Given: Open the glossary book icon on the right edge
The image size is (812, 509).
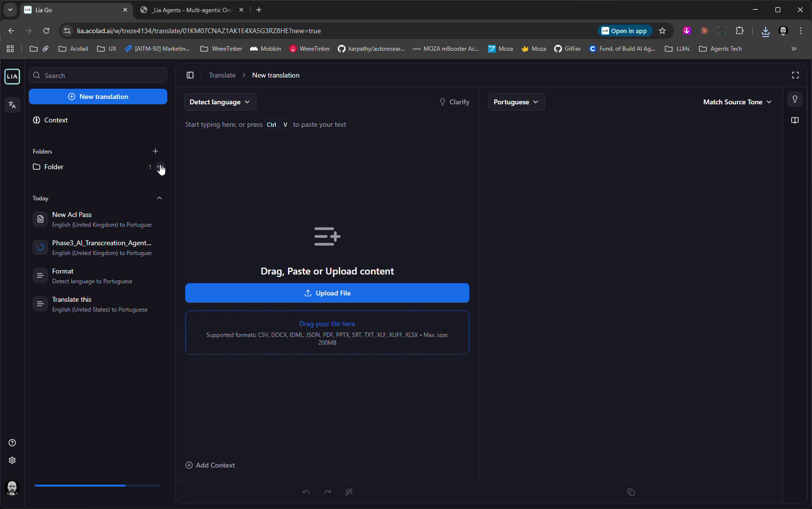Looking at the screenshot, I should click(795, 120).
